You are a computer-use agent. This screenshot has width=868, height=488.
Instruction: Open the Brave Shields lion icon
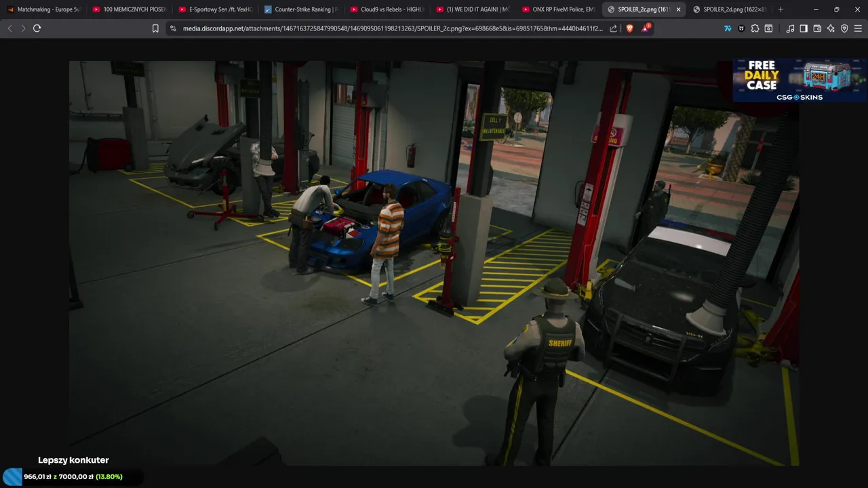pyautogui.click(x=630, y=28)
